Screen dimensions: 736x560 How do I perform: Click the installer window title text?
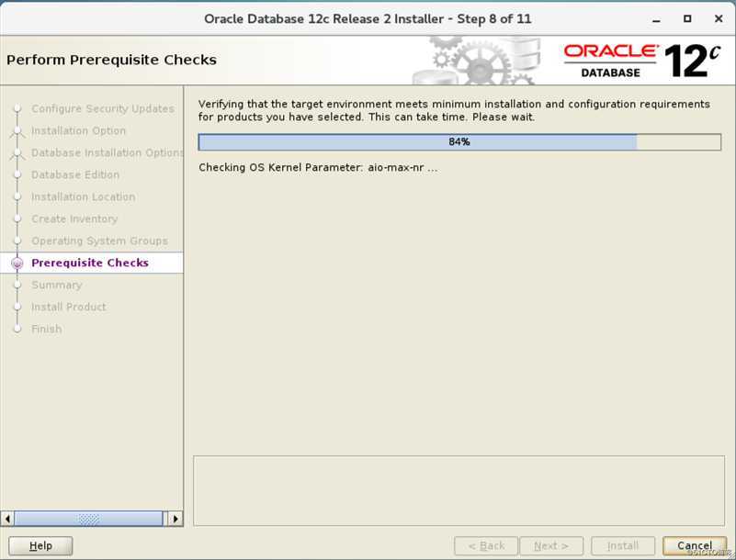pyautogui.click(x=368, y=19)
